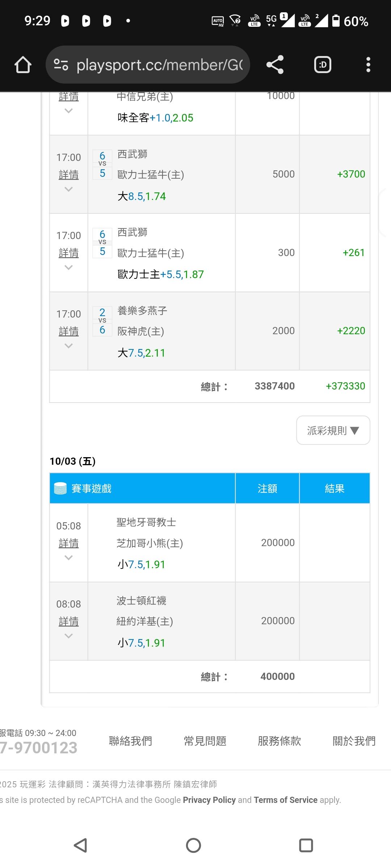Tap the browser home icon
This screenshot has height=868, width=391.
click(x=23, y=65)
